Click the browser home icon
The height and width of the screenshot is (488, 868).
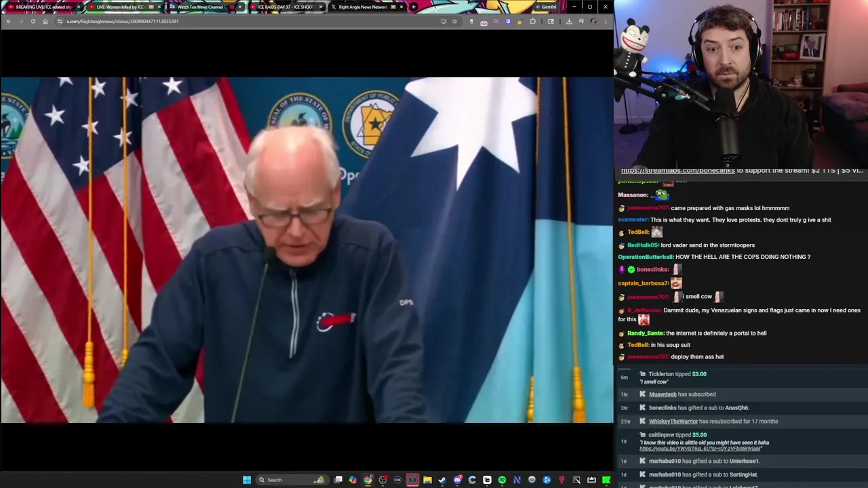click(x=45, y=21)
